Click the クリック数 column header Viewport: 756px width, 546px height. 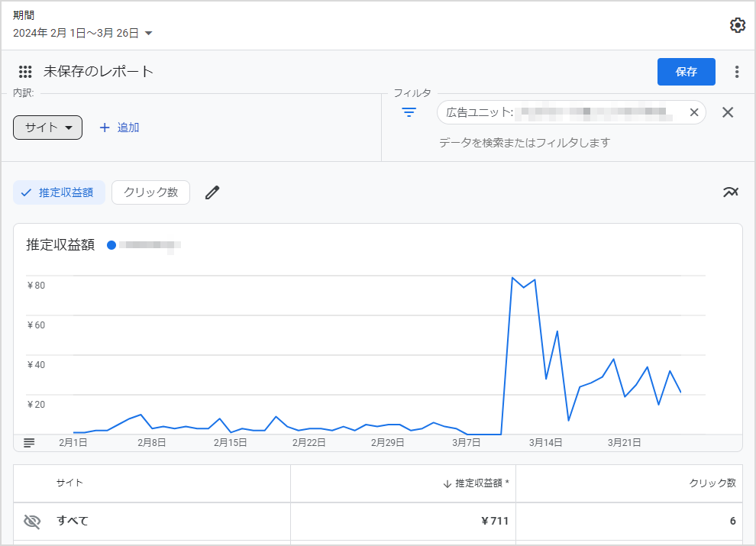pos(712,483)
